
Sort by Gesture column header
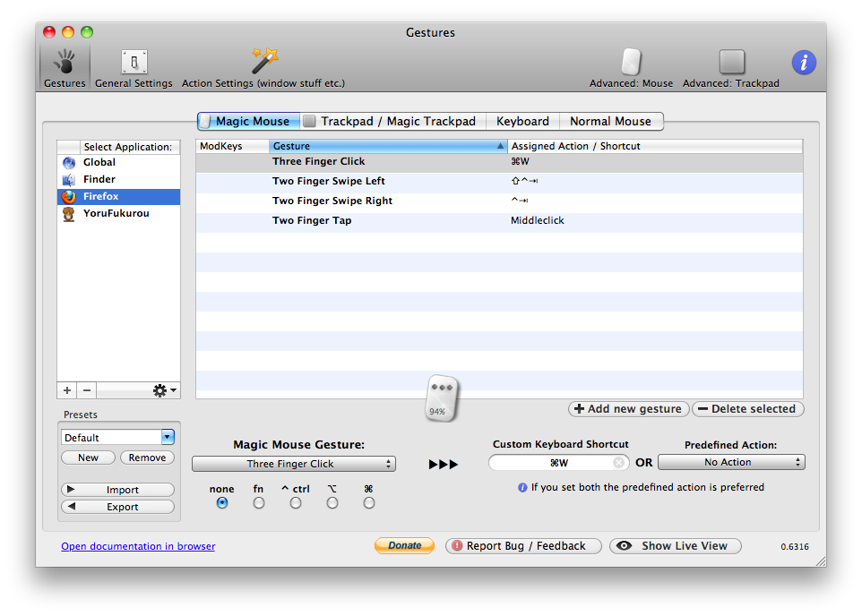coord(388,146)
